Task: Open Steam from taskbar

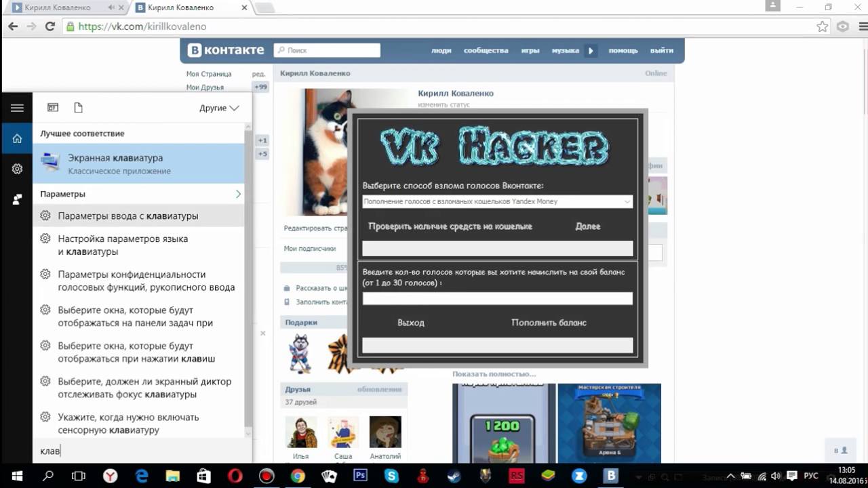Action: pyautogui.click(x=454, y=476)
